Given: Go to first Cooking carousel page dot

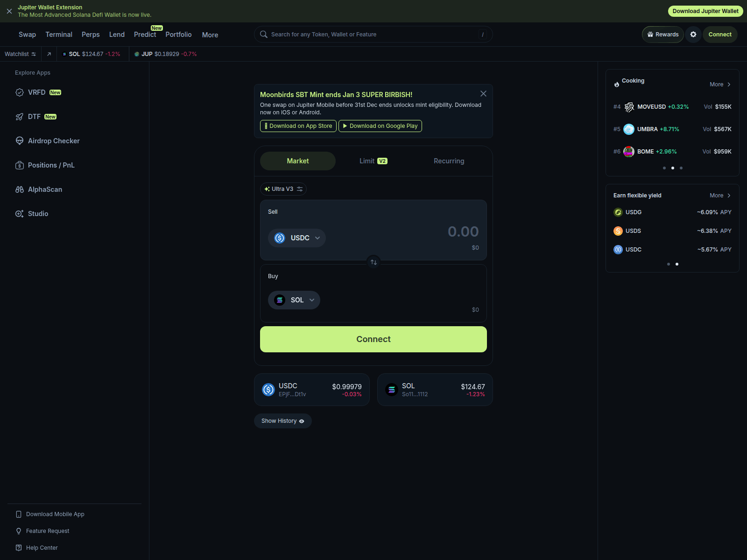Looking at the screenshot, I should pos(664,168).
